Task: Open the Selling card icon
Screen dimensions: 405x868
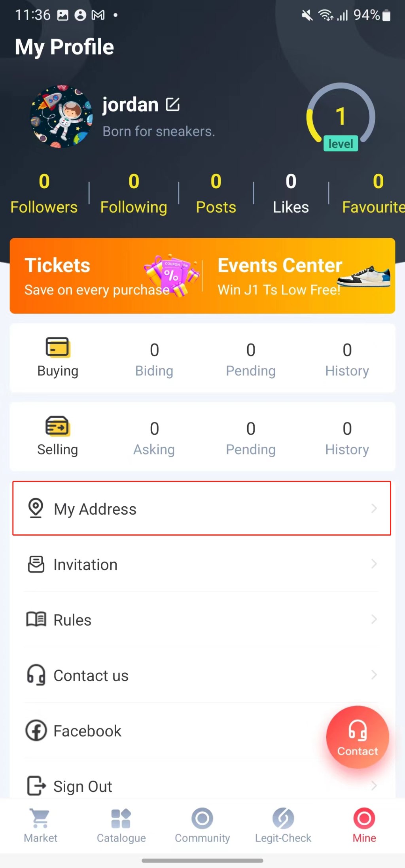Action: click(x=58, y=426)
